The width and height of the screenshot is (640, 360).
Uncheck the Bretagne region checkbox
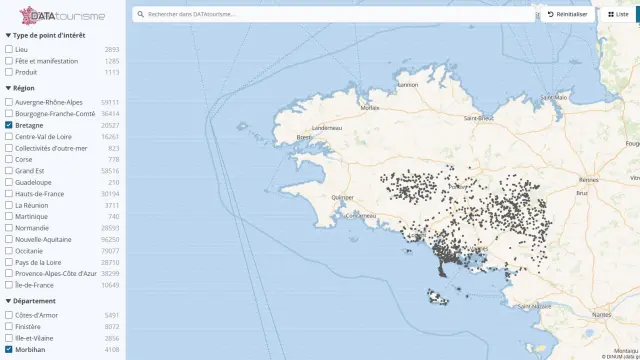click(9, 125)
